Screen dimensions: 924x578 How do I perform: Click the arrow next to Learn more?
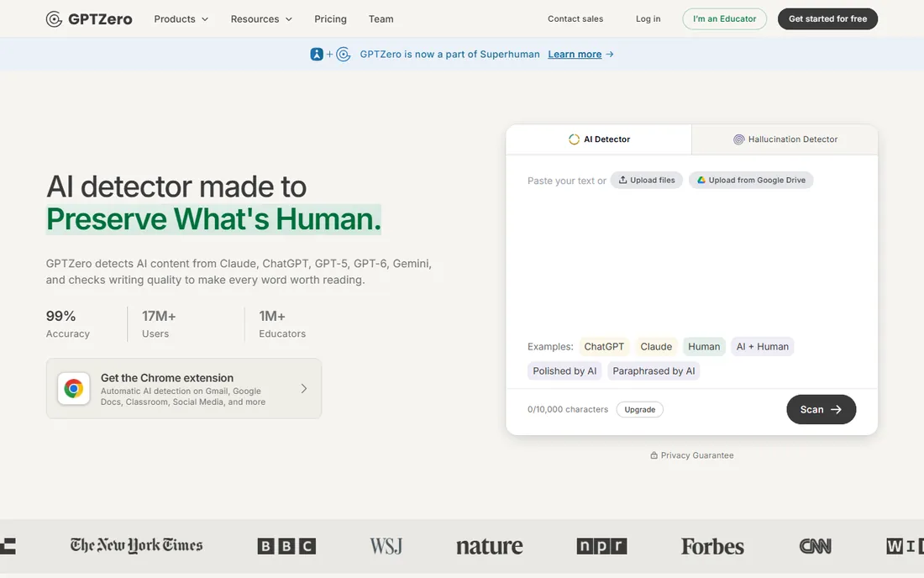[x=610, y=55]
